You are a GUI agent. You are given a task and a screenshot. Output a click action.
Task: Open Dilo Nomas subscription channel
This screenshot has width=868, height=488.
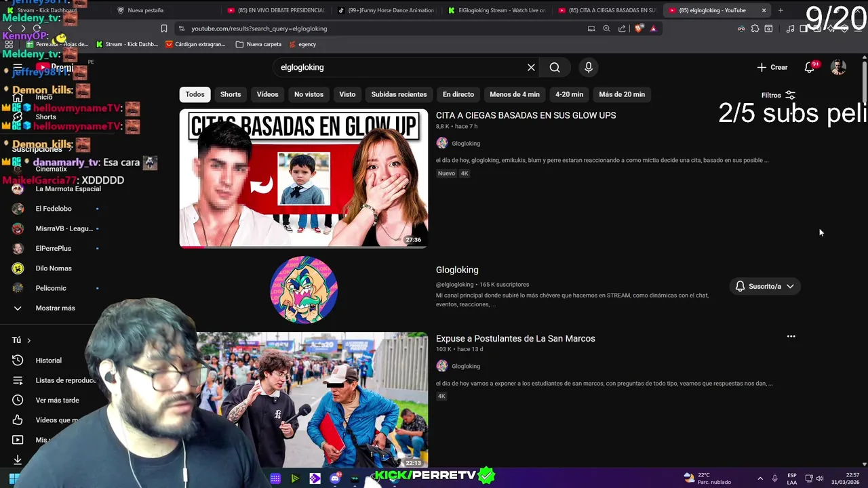pyautogui.click(x=54, y=268)
